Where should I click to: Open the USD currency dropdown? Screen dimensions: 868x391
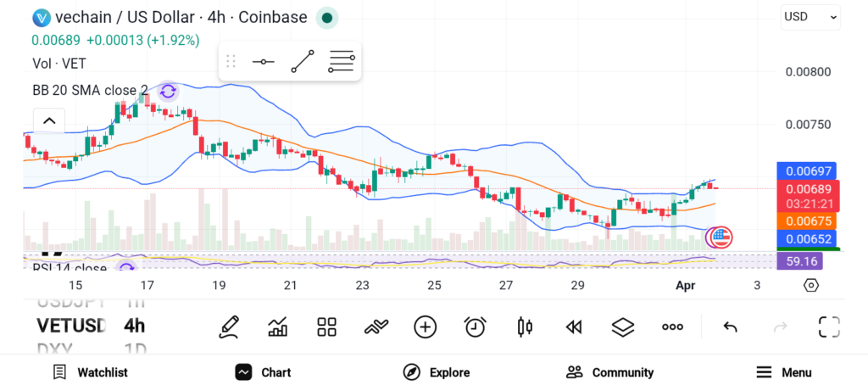810,16
